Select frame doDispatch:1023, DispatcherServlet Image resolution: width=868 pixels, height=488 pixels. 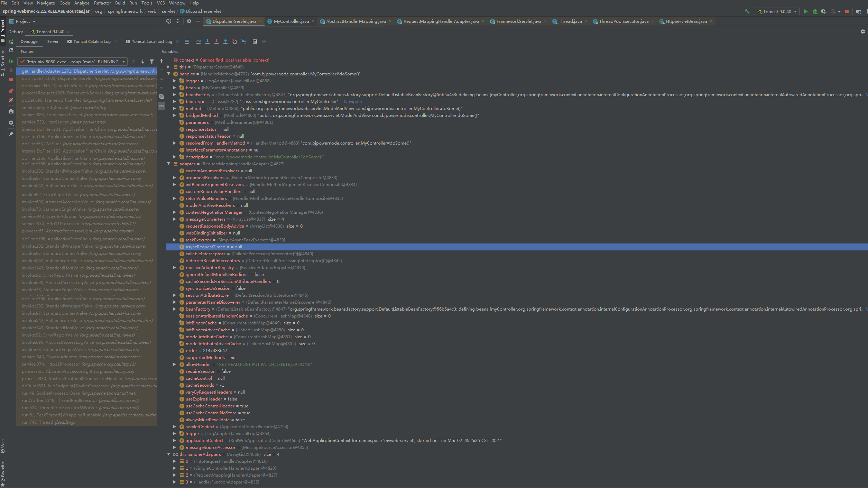87,78
